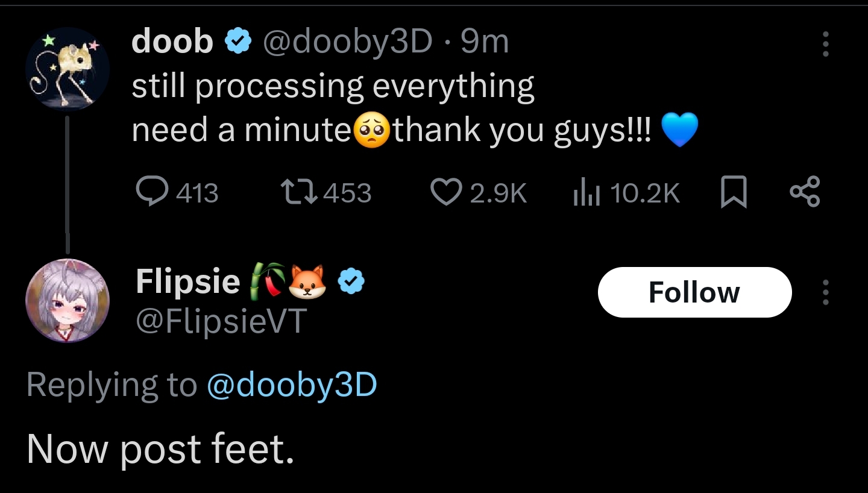Follow FlipsieVT
This screenshot has width=868, height=493.
coord(694,292)
